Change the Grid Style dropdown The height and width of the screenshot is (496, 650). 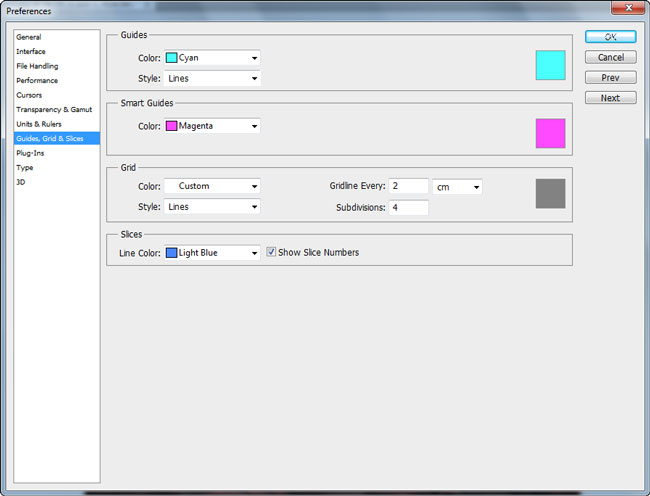point(212,207)
